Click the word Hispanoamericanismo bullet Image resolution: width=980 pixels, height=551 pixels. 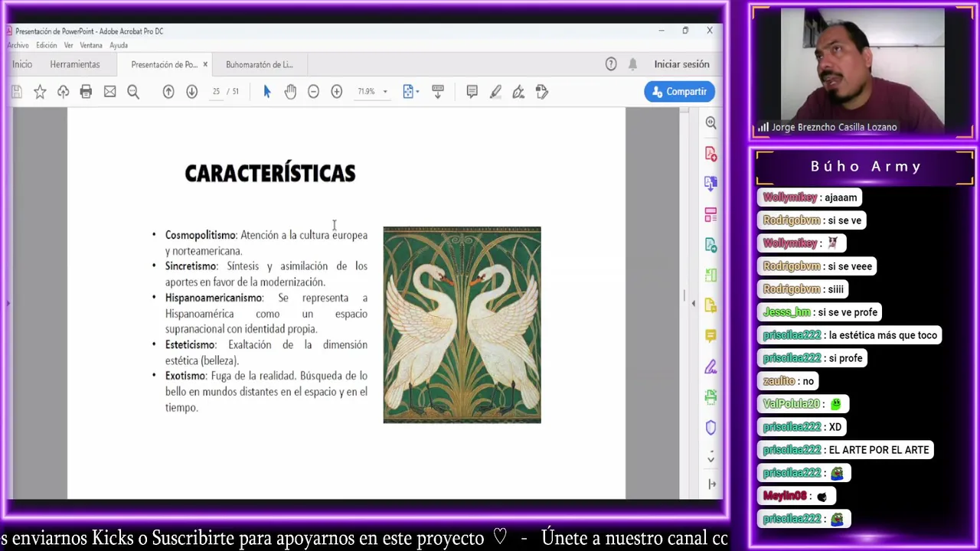(x=214, y=298)
